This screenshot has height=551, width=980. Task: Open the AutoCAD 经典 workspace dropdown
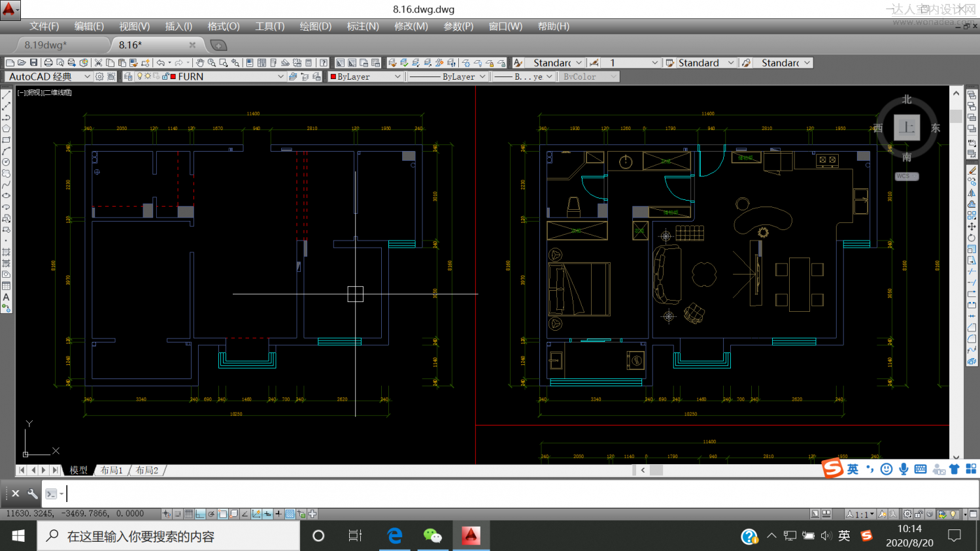tap(87, 76)
